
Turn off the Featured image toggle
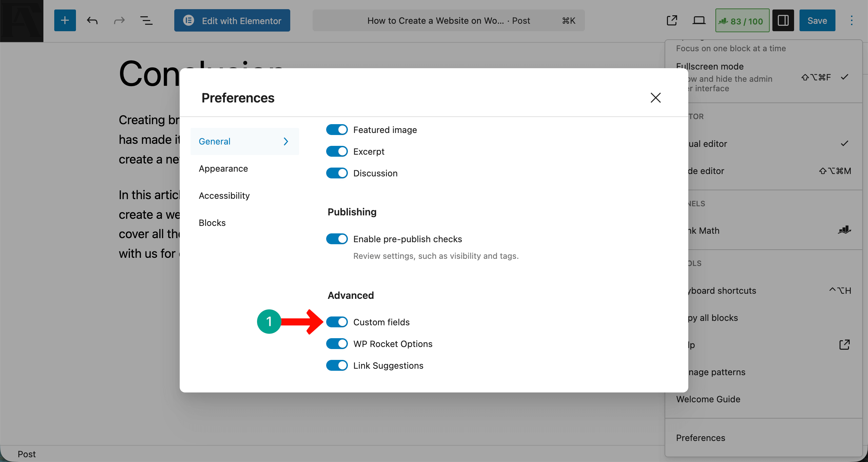coord(337,129)
